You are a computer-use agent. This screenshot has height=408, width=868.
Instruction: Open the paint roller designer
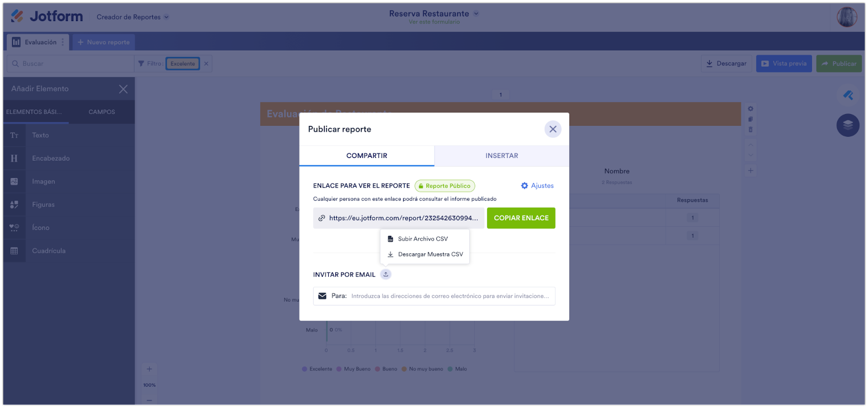coord(848,95)
